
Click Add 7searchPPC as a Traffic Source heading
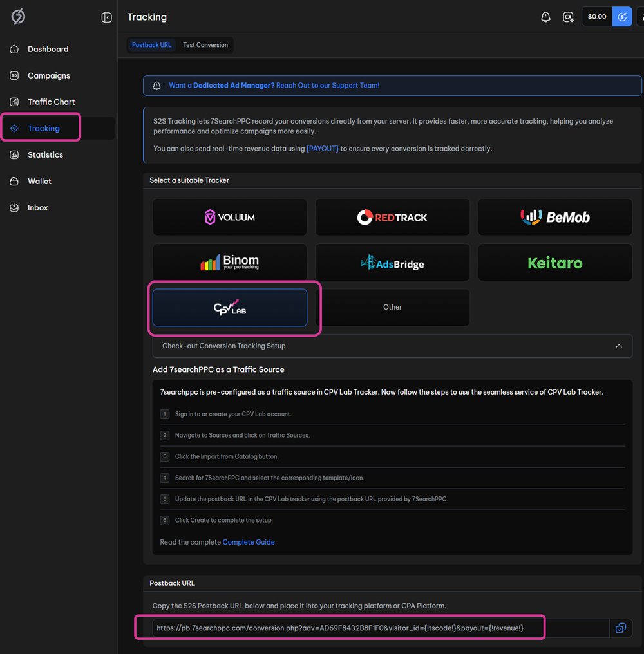click(x=218, y=369)
